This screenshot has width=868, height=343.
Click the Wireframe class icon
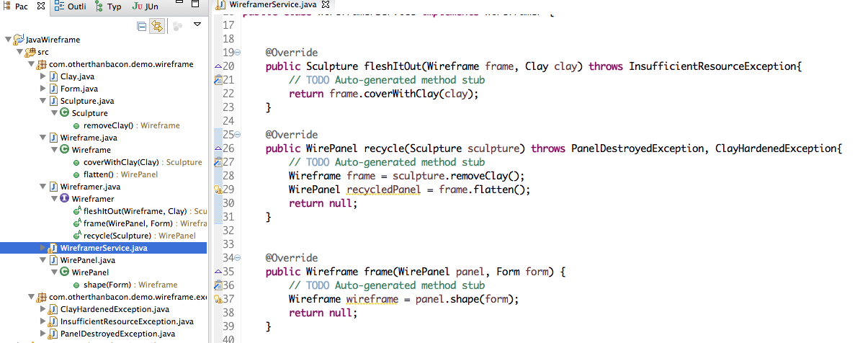pyautogui.click(x=65, y=150)
